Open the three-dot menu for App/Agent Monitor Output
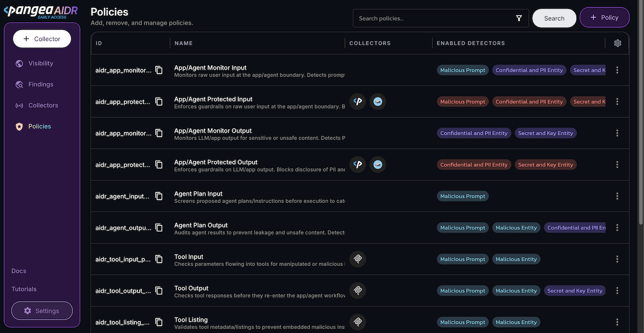 [617, 133]
